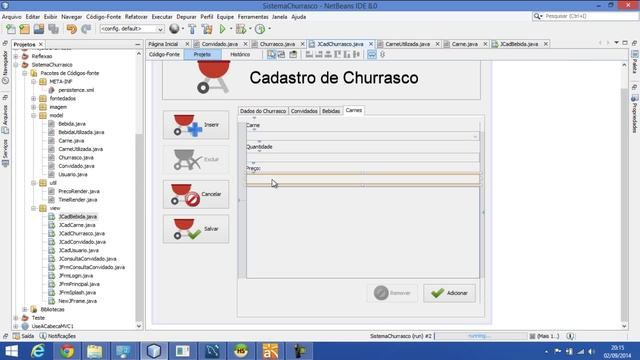Select JCadChurrasco.java in the project tree
The width and height of the screenshot is (640, 360).
[x=82, y=233]
